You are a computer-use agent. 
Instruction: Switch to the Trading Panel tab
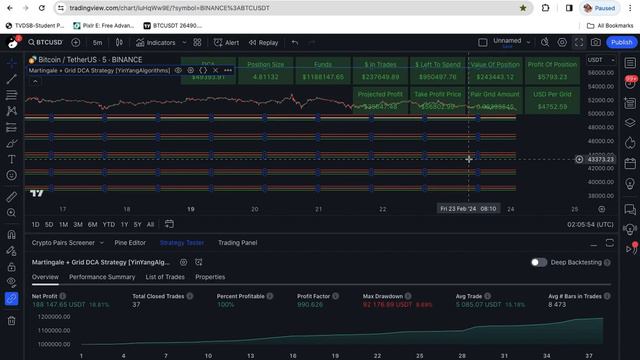pos(238,243)
